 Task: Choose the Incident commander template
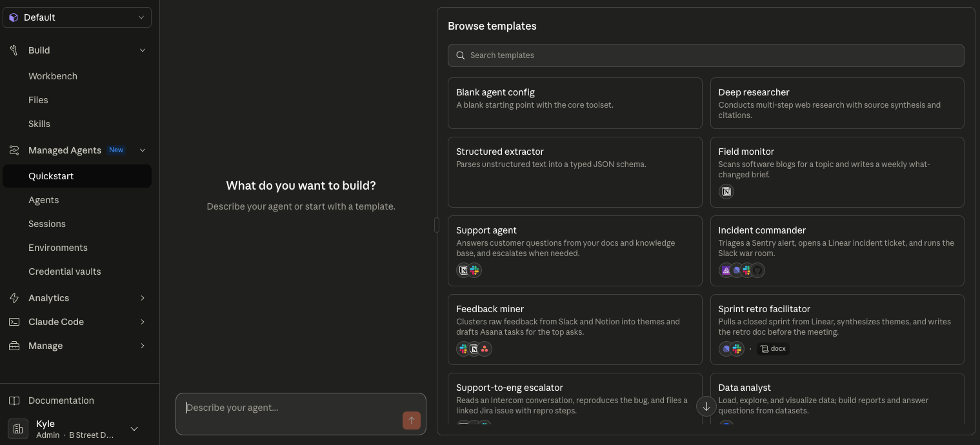[x=837, y=251]
